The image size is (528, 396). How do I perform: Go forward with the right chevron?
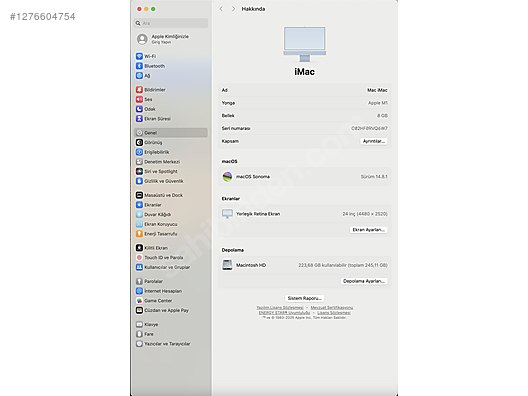click(233, 9)
